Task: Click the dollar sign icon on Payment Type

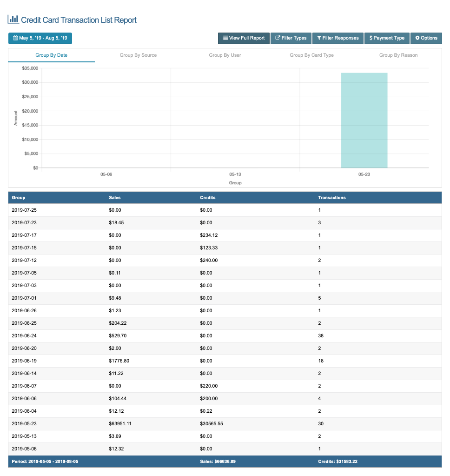Action: (x=371, y=38)
